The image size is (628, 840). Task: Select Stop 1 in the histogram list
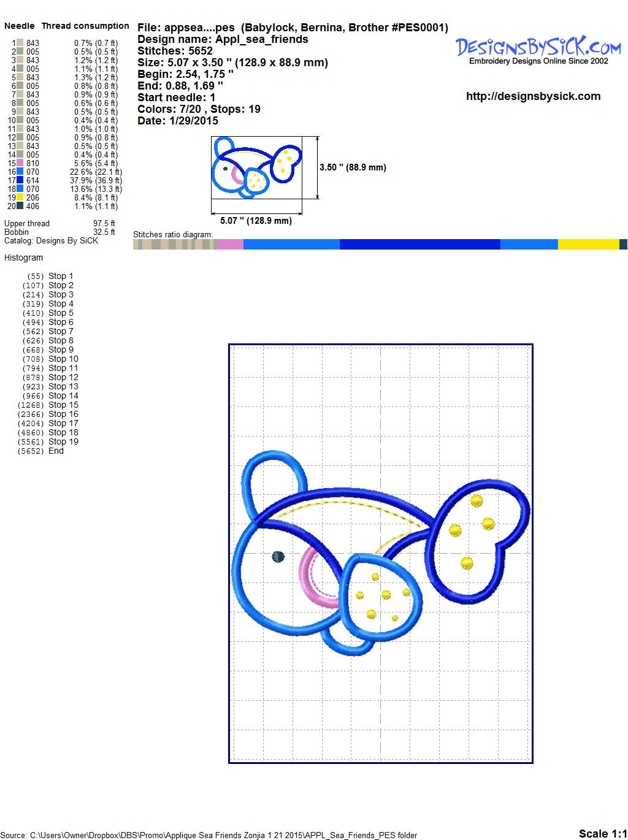pyautogui.click(x=61, y=276)
